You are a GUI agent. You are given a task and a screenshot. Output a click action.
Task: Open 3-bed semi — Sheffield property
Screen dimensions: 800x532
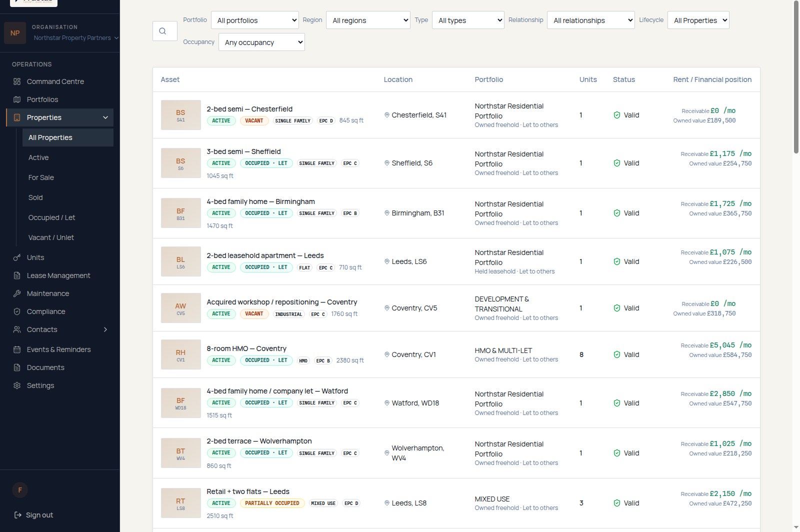click(x=243, y=151)
